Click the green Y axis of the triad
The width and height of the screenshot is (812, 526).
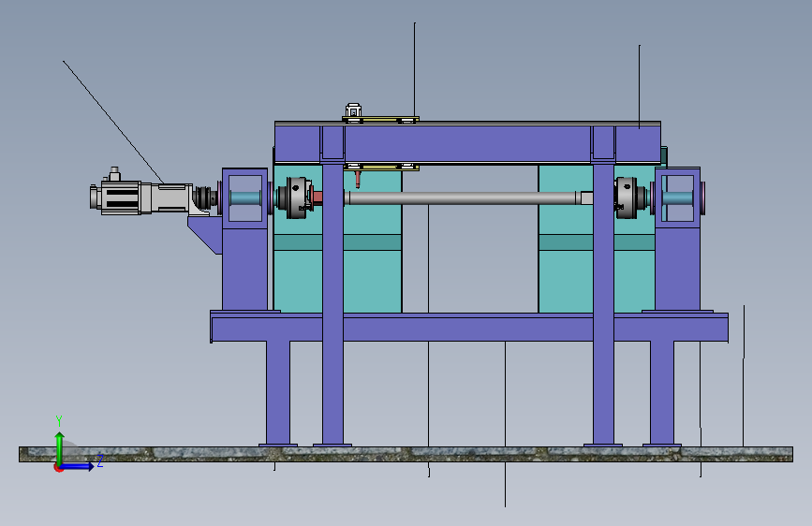pyautogui.click(x=60, y=448)
